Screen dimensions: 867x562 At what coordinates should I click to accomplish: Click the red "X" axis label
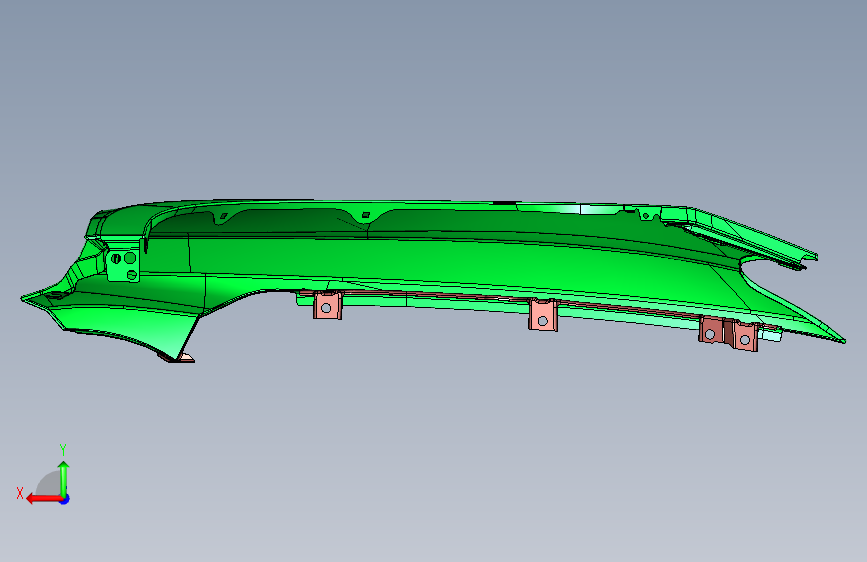coord(20,493)
